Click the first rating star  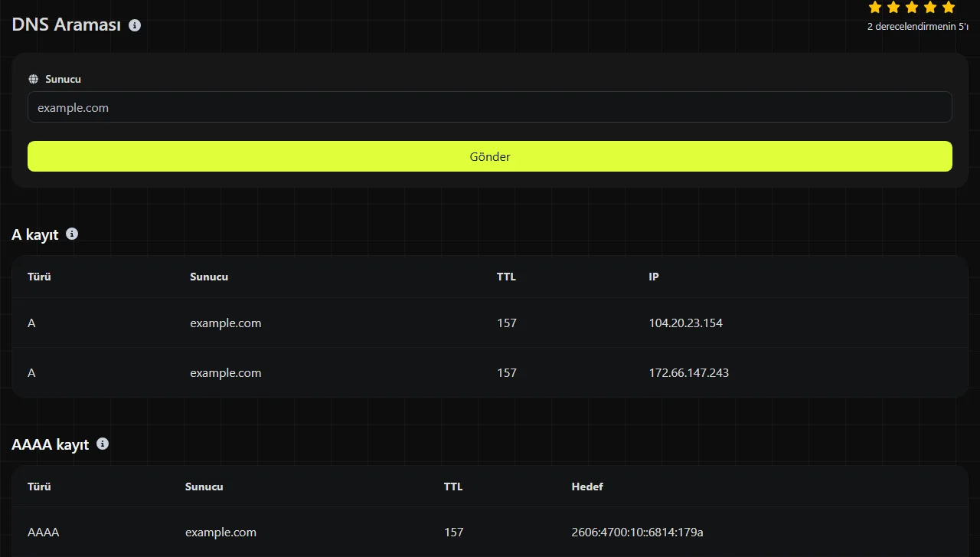[875, 8]
